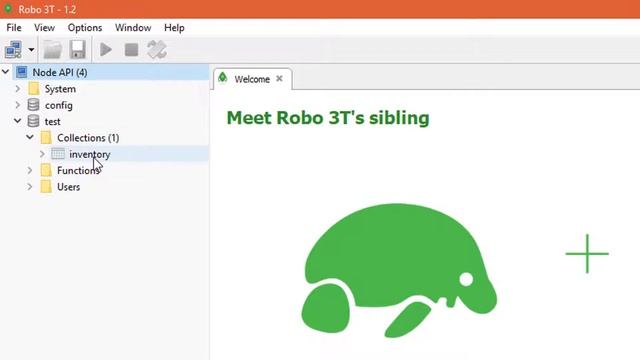Image resolution: width=640 pixels, height=360 pixels.
Task: Click the Node API computer icon
Action: tap(22, 72)
